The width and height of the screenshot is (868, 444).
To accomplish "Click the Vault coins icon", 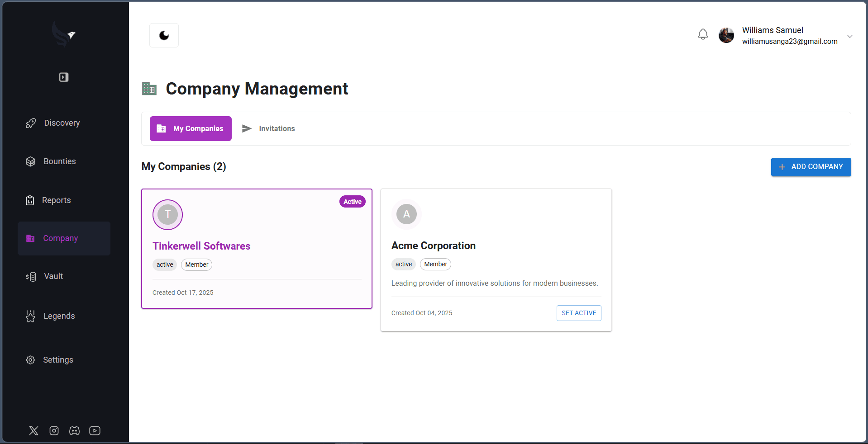I will [31, 276].
